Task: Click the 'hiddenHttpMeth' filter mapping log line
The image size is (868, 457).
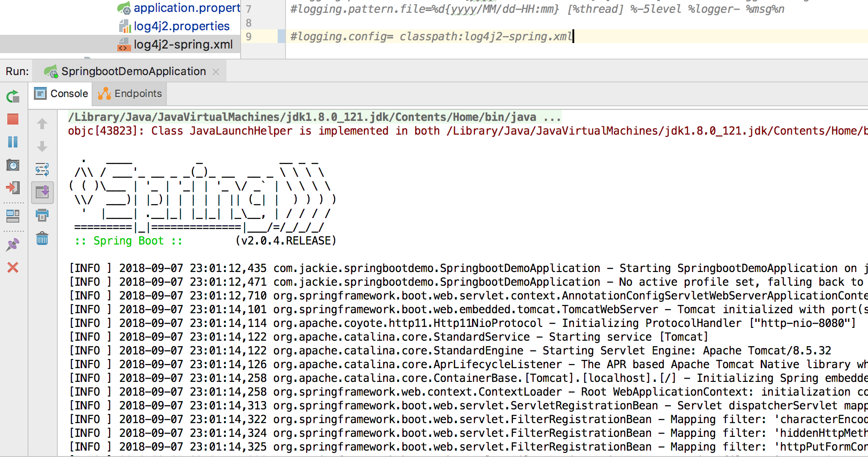Action: [468, 433]
